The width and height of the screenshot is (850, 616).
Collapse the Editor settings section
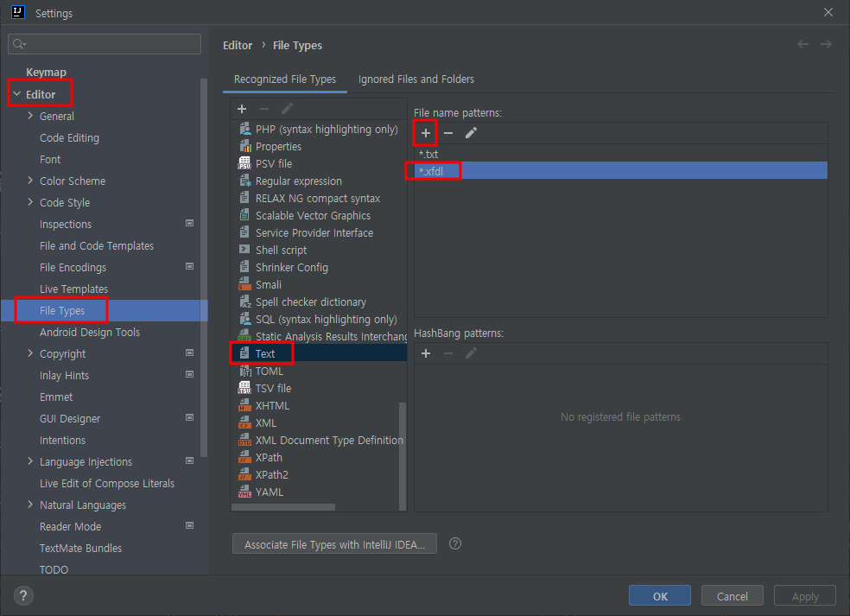16,94
